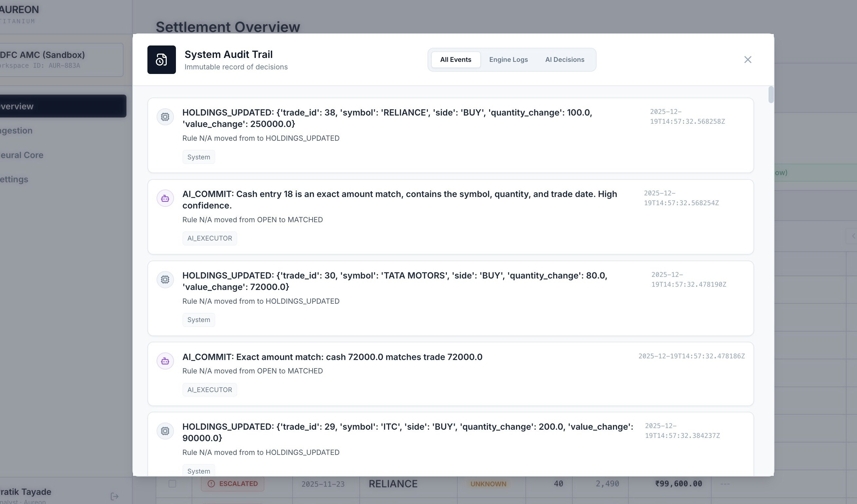Switch to the Engine Logs tab
857x504 pixels.
coord(508,60)
